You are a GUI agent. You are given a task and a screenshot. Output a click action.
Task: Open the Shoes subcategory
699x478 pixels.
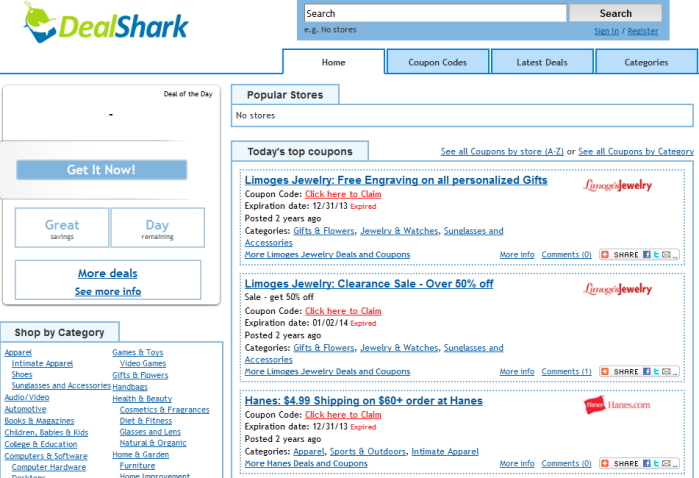point(22,375)
